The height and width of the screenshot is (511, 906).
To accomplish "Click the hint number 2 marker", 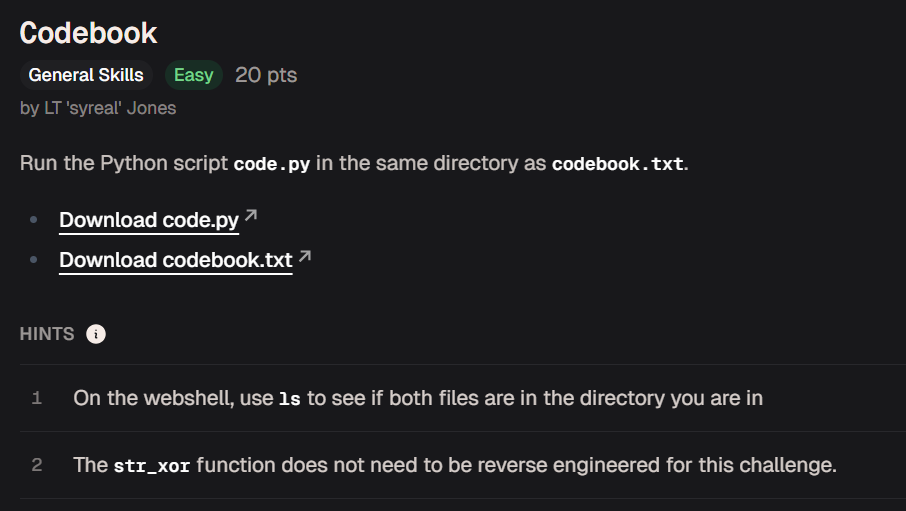I will pyautogui.click(x=36, y=465).
